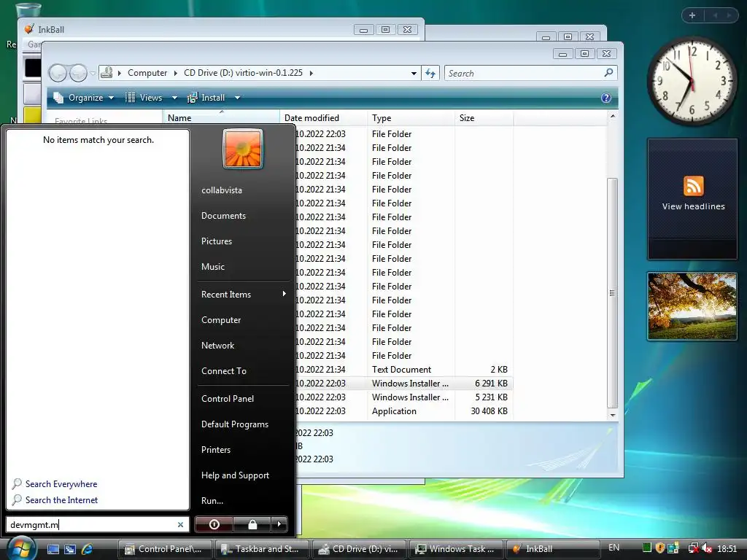Open the recent pages dropdown arrow

tap(93, 73)
